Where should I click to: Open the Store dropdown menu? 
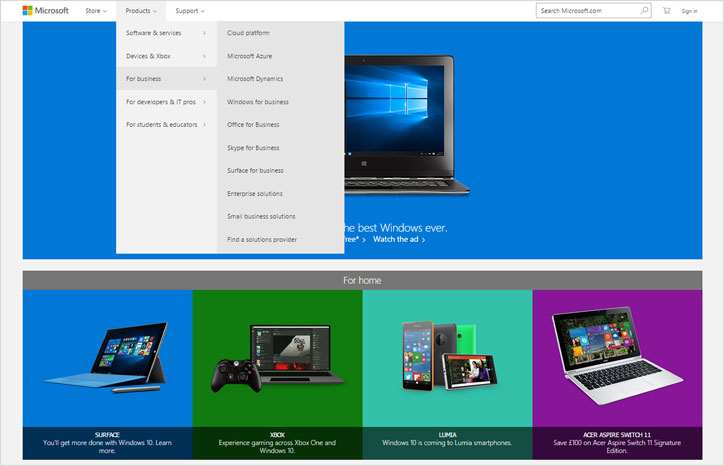tap(96, 11)
